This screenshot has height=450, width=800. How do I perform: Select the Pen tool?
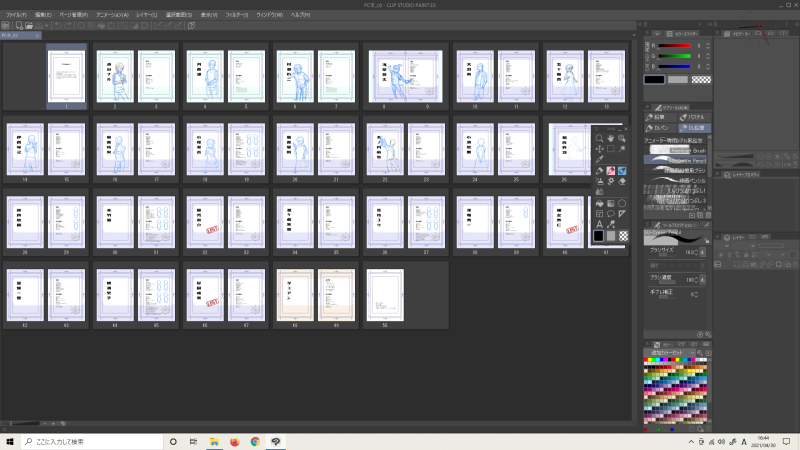pyautogui.click(x=599, y=171)
